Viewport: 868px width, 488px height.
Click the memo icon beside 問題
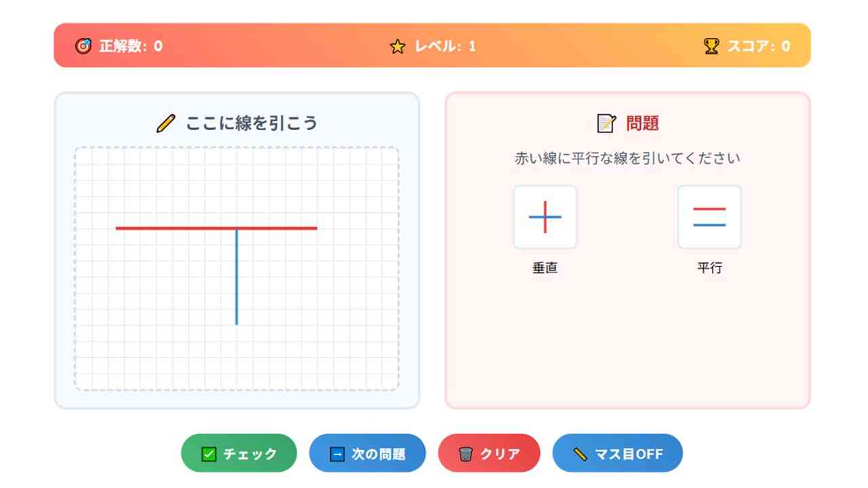click(606, 123)
